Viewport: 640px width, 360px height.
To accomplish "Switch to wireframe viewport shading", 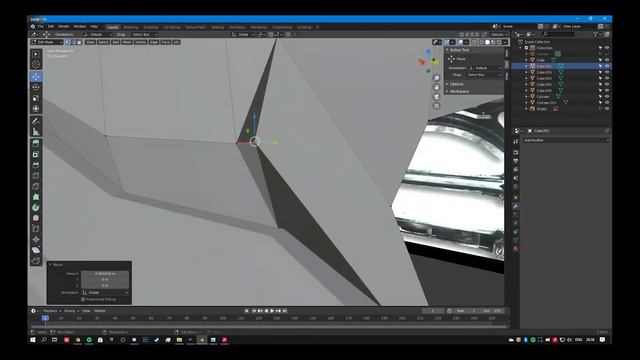I will pyautogui.click(x=481, y=42).
